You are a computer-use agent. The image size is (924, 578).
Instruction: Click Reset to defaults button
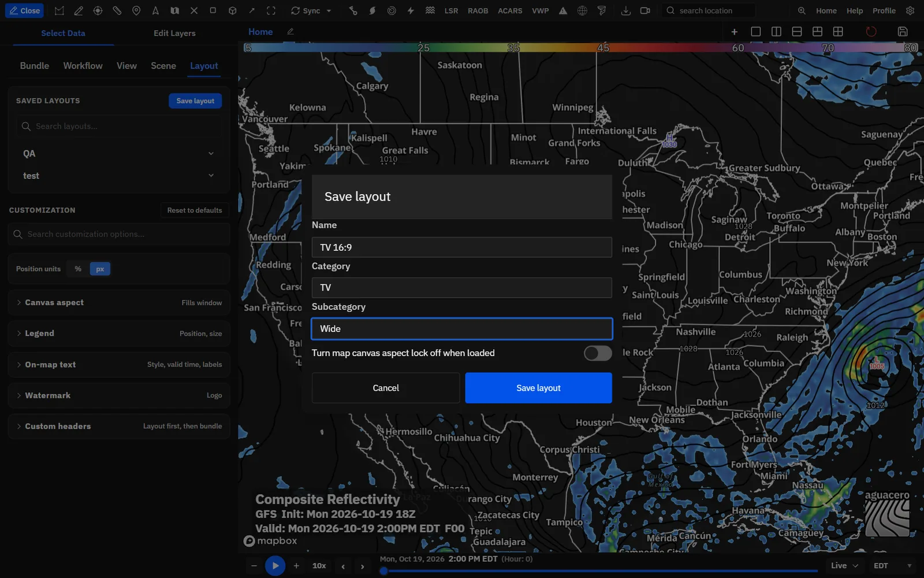195,210
